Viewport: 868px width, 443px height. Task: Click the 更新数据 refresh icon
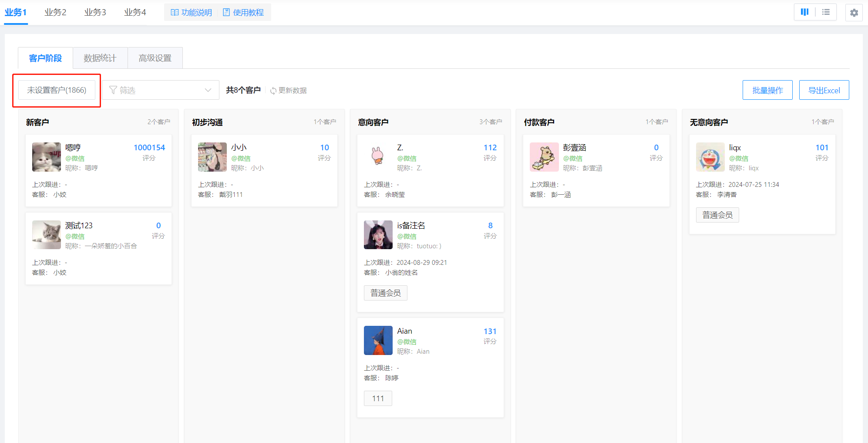point(273,91)
